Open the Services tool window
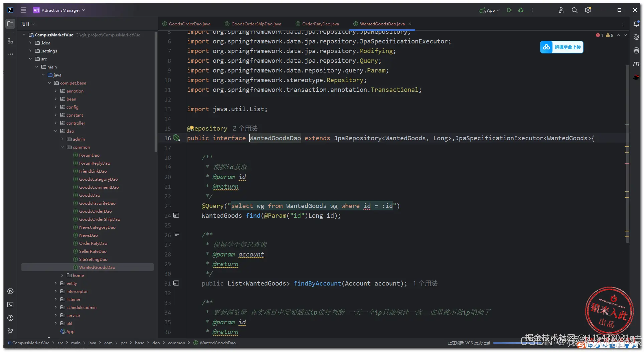Image resolution: width=644 pixels, height=352 pixels. pos(10,291)
